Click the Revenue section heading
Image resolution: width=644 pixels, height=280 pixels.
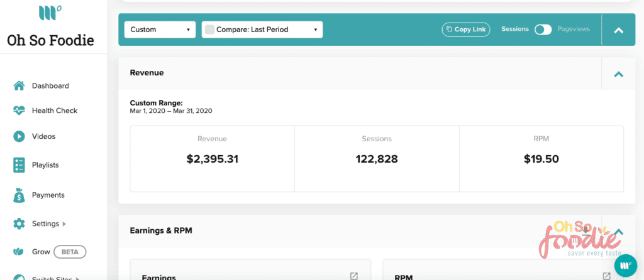point(147,73)
